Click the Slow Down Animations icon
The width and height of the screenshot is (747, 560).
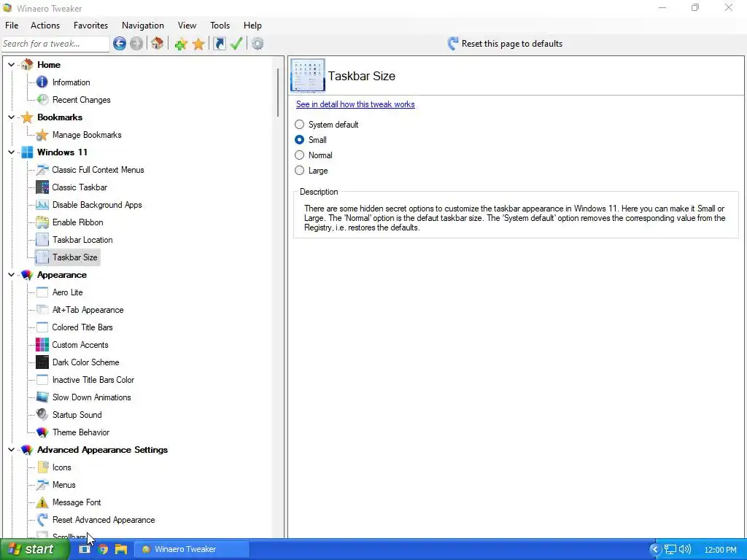42,397
